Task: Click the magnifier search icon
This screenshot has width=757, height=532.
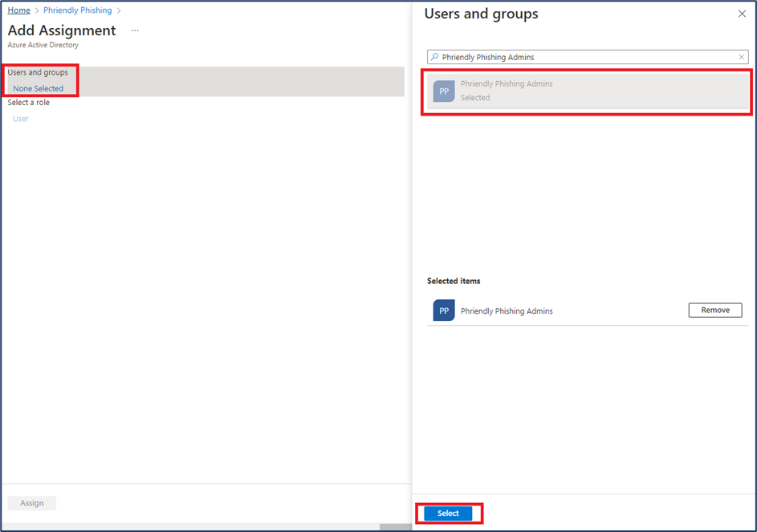Action: (x=434, y=57)
